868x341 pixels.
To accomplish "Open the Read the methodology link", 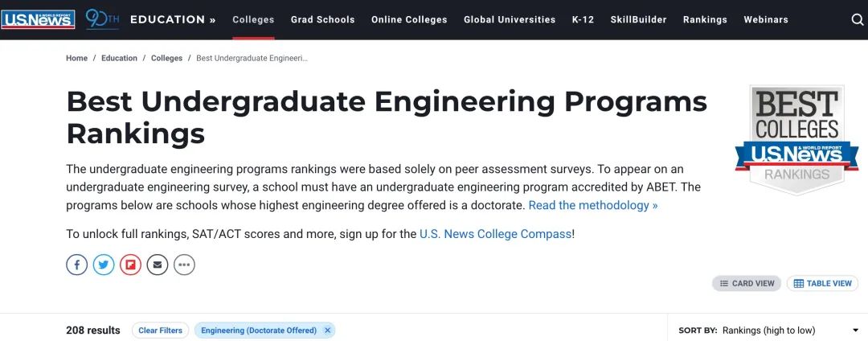I will (593, 205).
